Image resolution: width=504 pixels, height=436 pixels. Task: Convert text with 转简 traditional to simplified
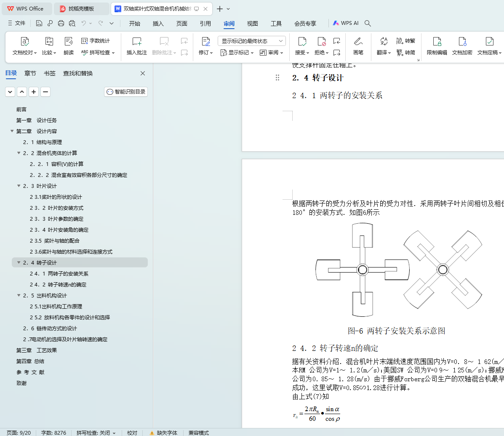[x=405, y=52]
